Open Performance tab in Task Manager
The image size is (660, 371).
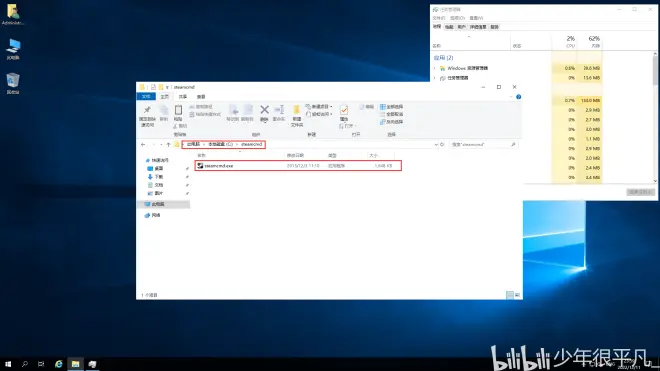pyautogui.click(x=449, y=27)
